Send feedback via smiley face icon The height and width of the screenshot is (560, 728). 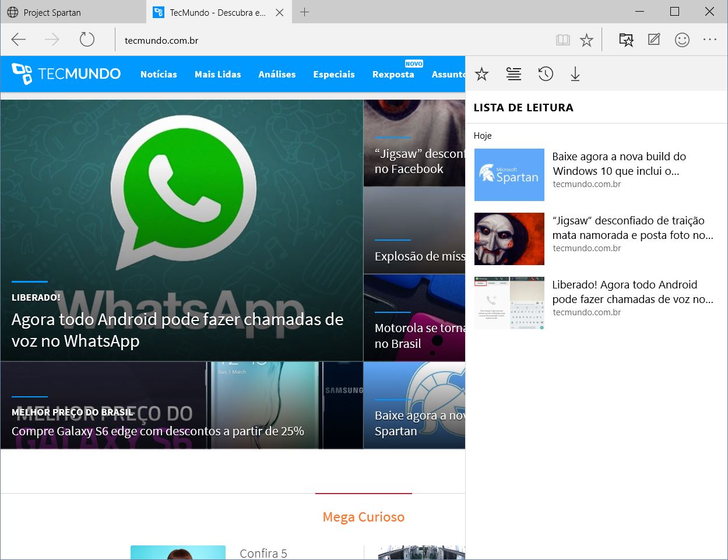682,40
